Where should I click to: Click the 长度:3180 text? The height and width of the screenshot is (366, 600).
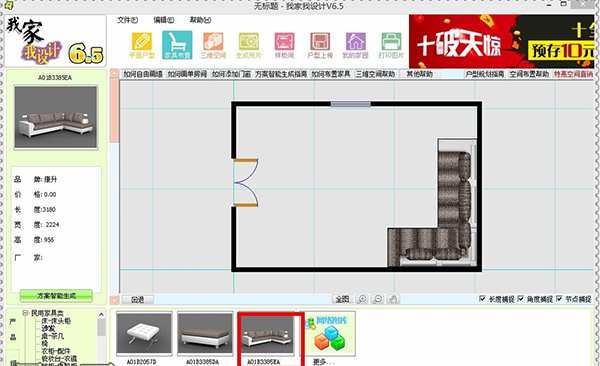pyautogui.click(x=35, y=209)
